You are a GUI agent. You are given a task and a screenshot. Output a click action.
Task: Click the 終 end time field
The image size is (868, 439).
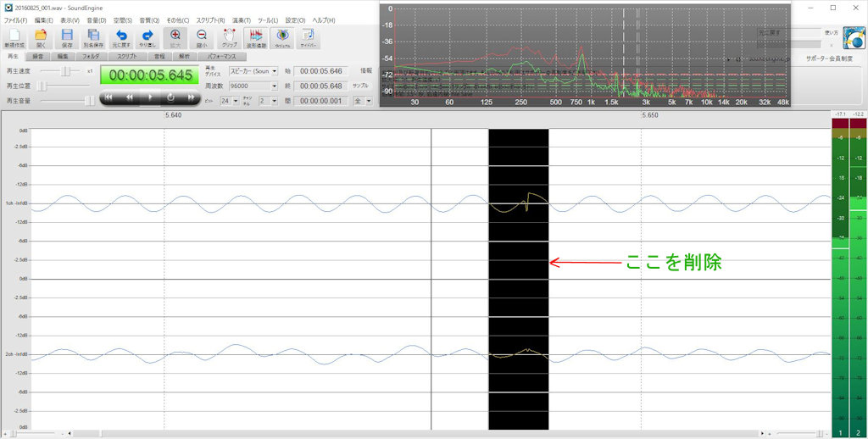(321, 86)
